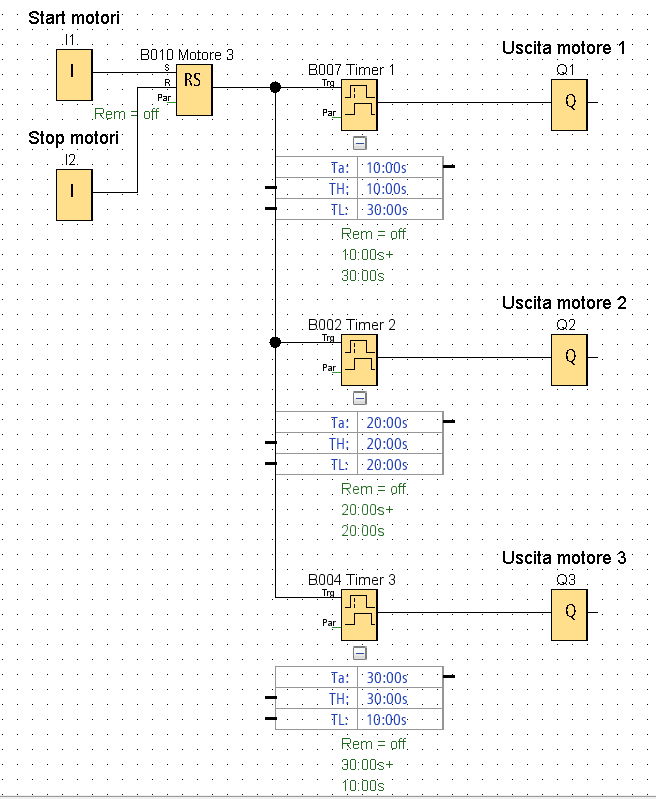This screenshot has height=799, width=656.
Task: Select the Uscita motore 2 label
Action: pos(564,303)
